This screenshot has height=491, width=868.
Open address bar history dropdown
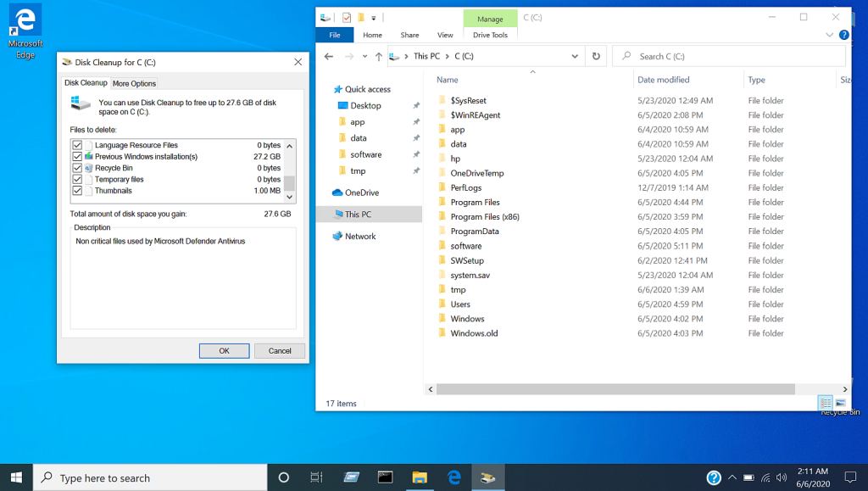(575, 57)
